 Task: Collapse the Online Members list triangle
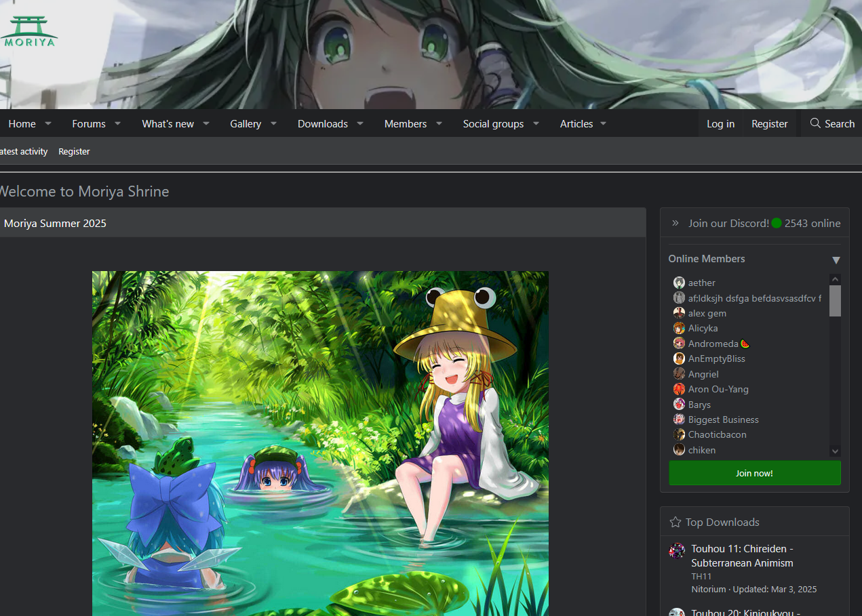tap(836, 260)
